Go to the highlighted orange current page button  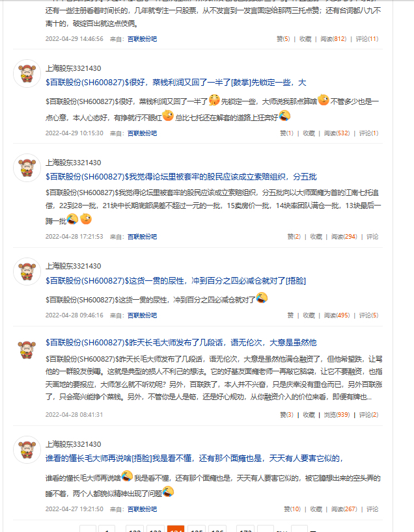(176, 529)
